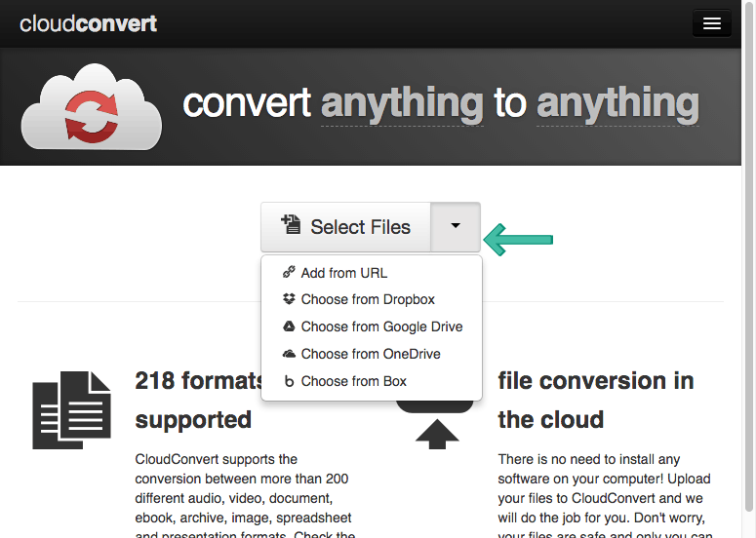Click 'file conversion in the cloud' heading
Image resolution: width=756 pixels, height=538 pixels.
[596, 400]
